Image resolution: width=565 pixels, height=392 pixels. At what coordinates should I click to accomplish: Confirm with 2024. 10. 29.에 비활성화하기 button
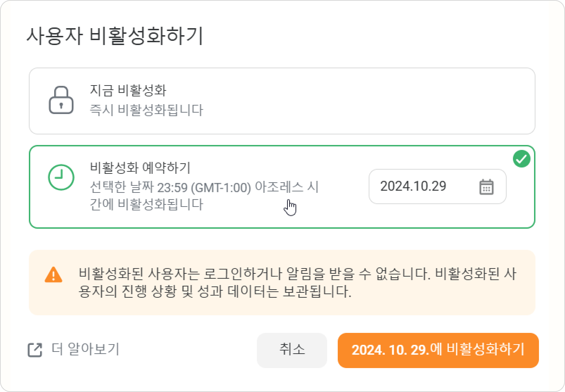pyautogui.click(x=438, y=350)
